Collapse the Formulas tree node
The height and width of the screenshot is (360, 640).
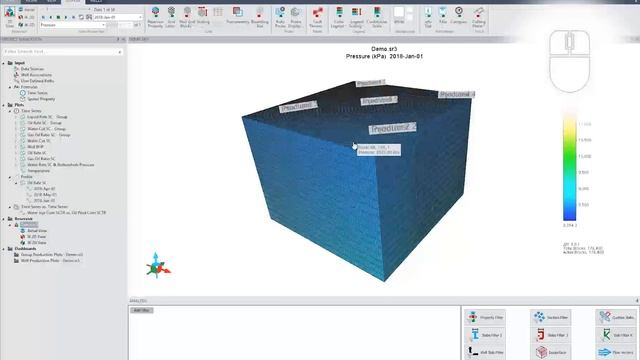point(10,87)
